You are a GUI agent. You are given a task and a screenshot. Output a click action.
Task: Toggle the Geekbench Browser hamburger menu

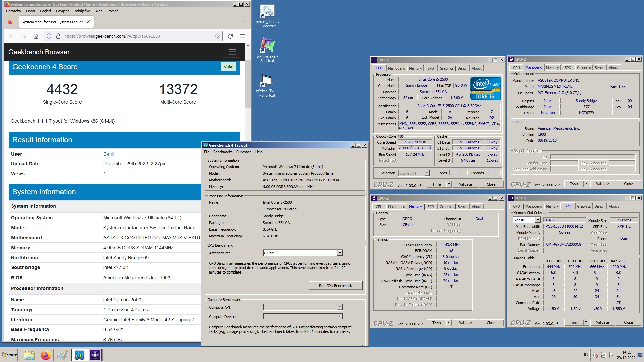[232, 52]
